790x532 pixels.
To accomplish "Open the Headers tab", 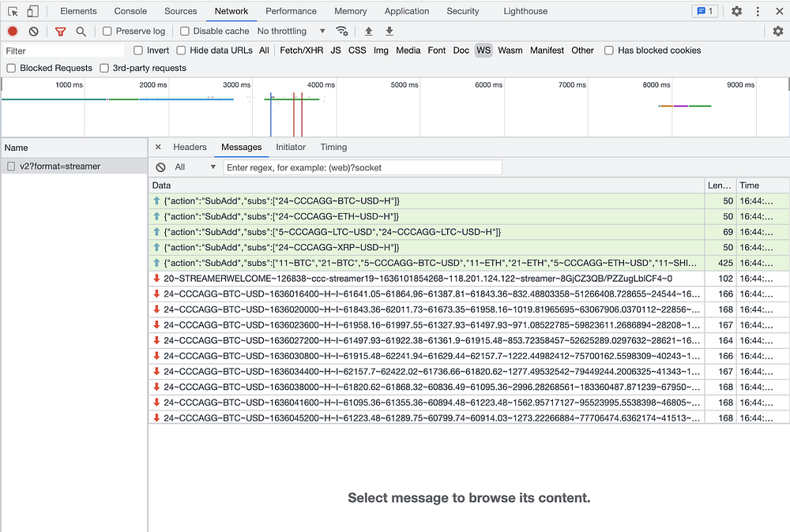I will (190, 147).
